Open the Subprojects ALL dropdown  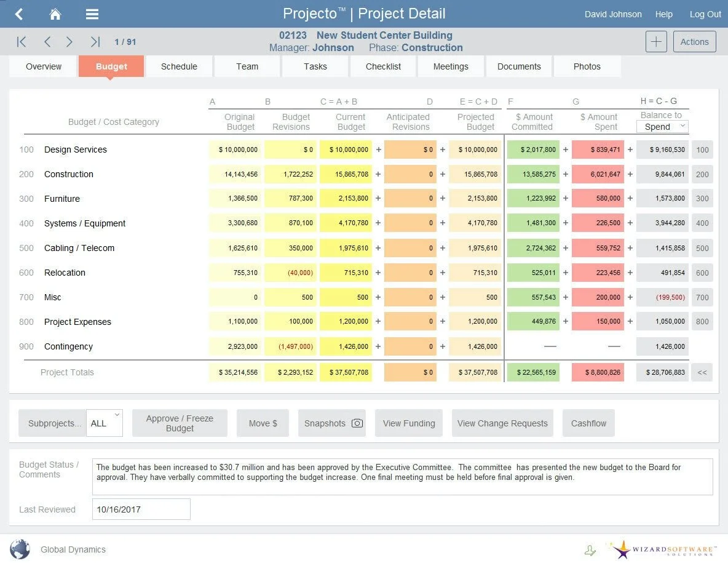point(104,423)
